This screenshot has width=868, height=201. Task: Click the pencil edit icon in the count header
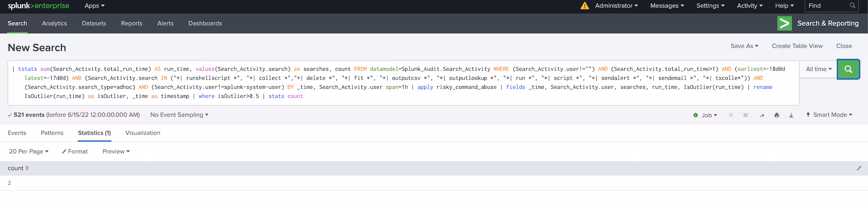pyautogui.click(x=859, y=168)
